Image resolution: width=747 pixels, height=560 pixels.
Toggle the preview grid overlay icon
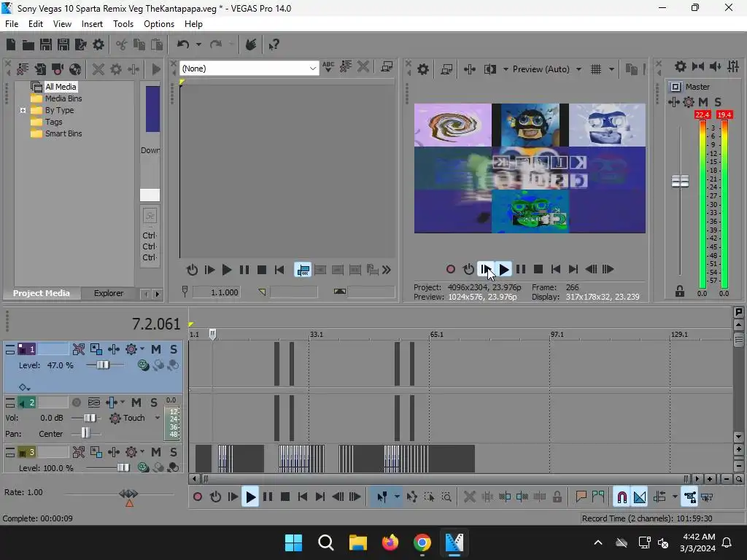point(596,69)
